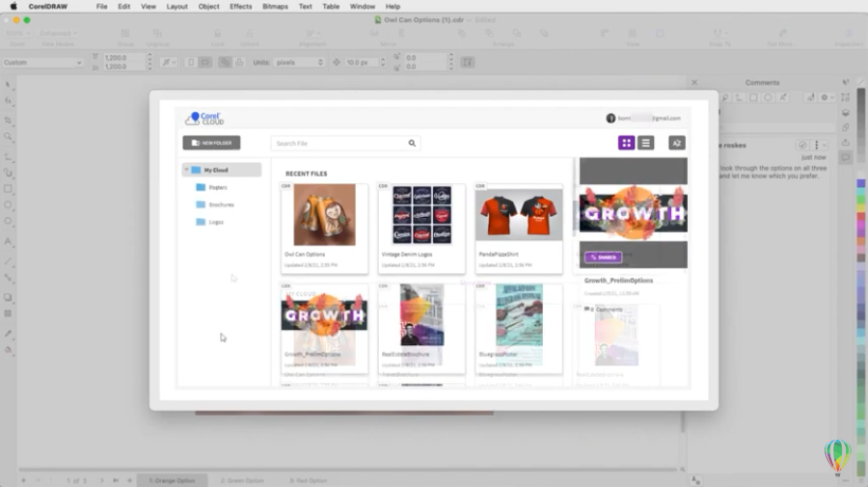The image size is (868, 487).
Task: Select the Growth_PrelimOptions card in recent files
Action: point(324,329)
